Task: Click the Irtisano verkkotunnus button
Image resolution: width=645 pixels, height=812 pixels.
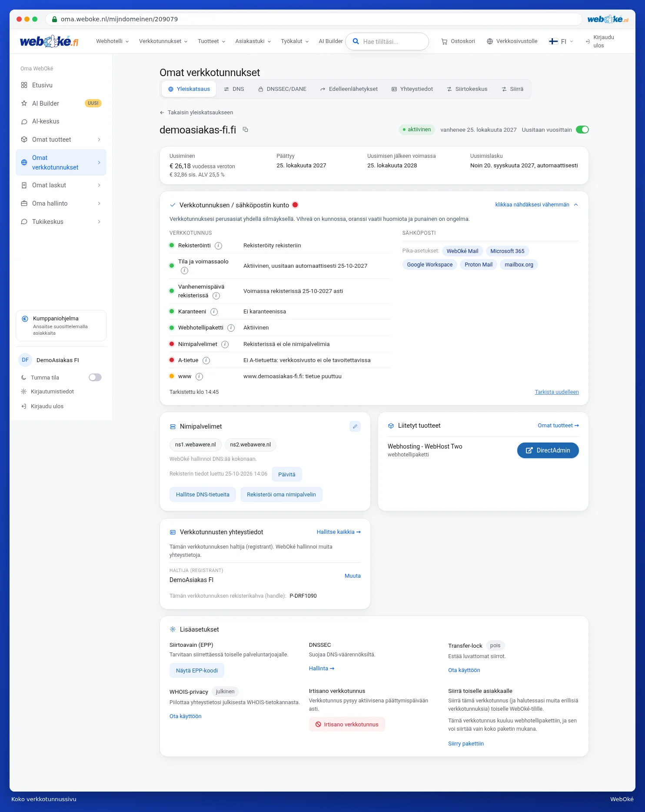Action: [x=347, y=724]
